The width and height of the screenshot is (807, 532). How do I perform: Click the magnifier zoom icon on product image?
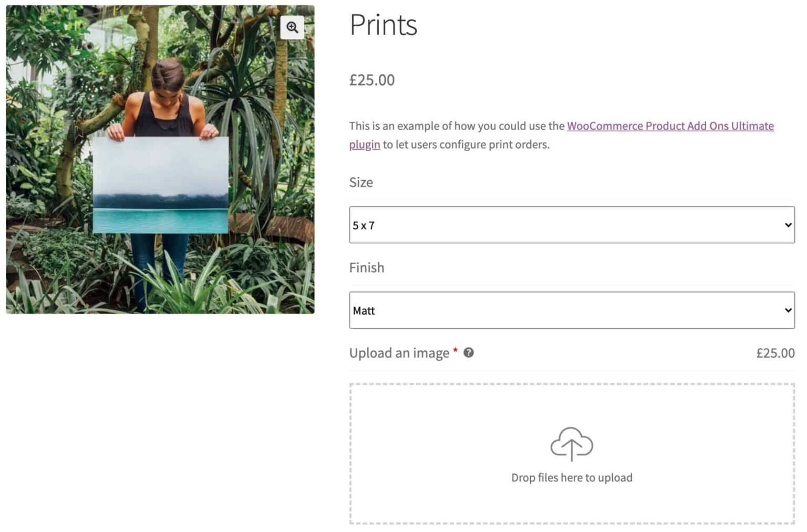point(292,27)
